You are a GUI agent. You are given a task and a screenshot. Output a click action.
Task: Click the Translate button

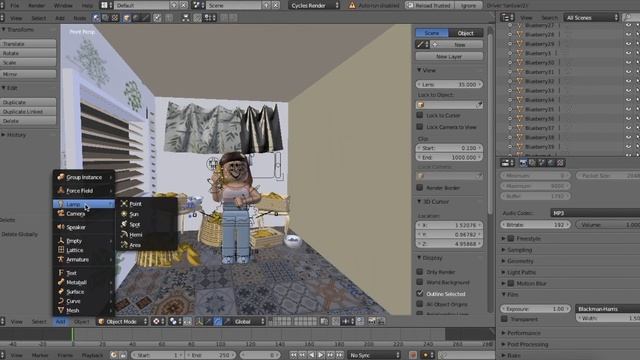pos(28,43)
